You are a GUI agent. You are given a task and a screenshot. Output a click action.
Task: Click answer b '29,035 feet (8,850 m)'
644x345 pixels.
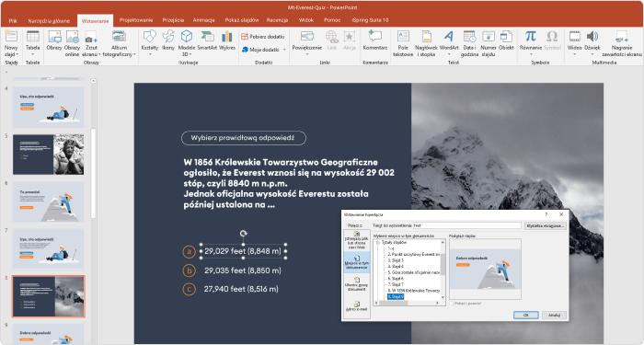243,270
